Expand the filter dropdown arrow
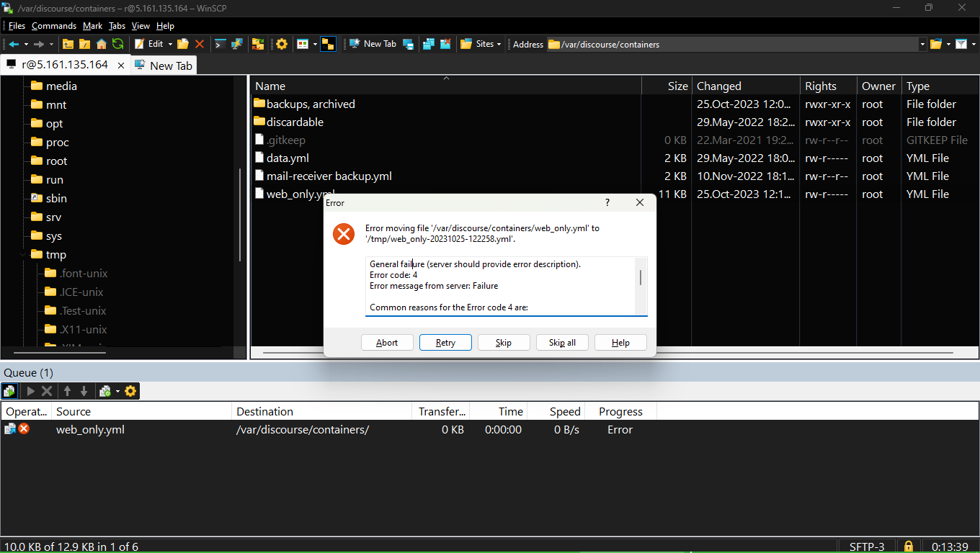980x553 pixels. (973, 44)
